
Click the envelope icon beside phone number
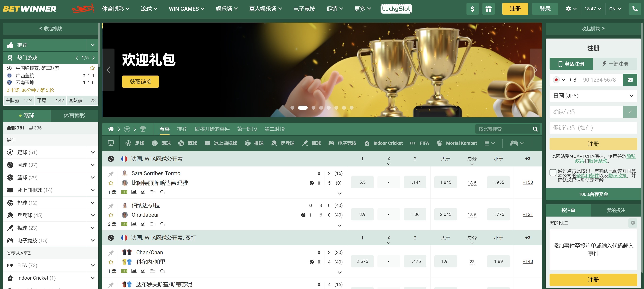[630, 80]
